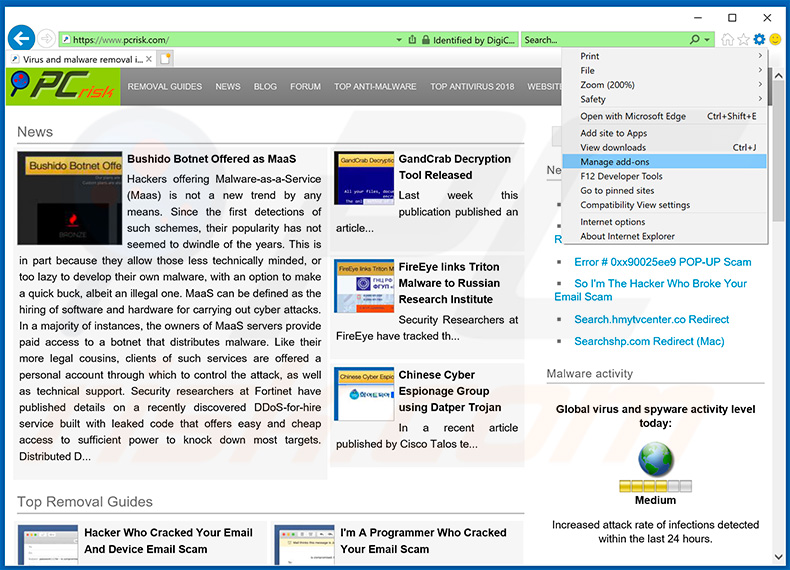The width and height of the screenshot is (790, 570).
Task: Click the Chinese Cyber Espionage thumbnail
Action: (x=364, y=394)
